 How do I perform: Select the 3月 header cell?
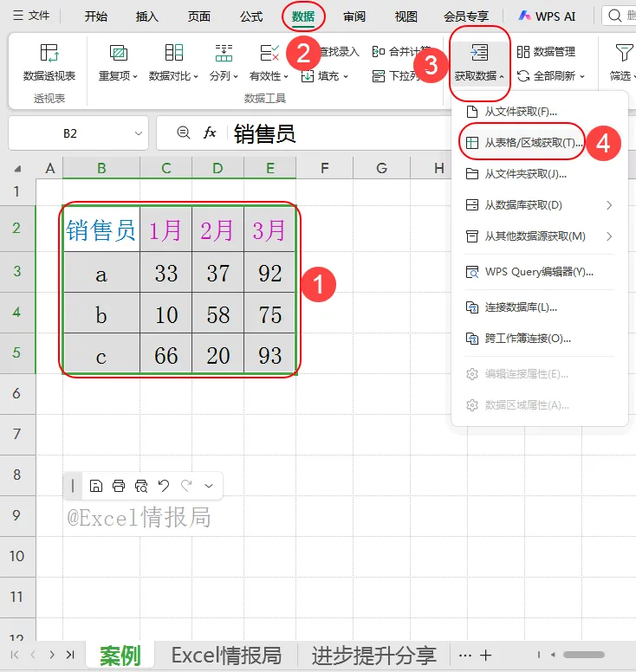[x=269, y=229]
